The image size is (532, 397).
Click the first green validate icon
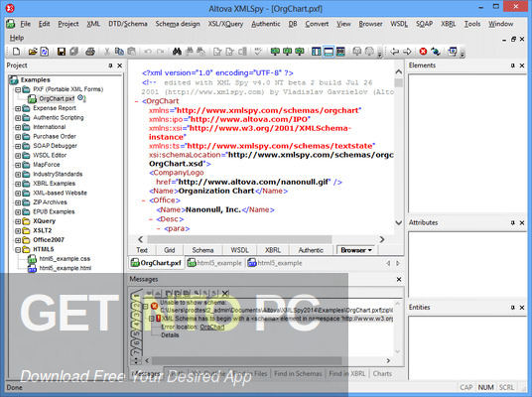click(275, 52)
